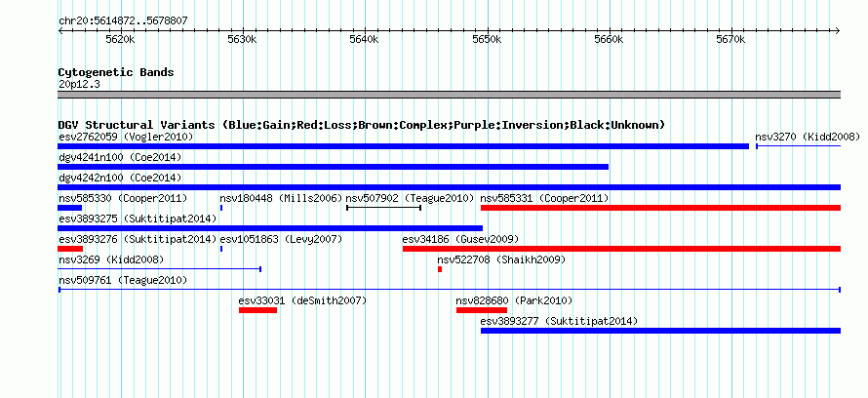Select esv3893275 (Suktitipat2014) label
This screenshot has height=398, width=868.
pos(138,219)
